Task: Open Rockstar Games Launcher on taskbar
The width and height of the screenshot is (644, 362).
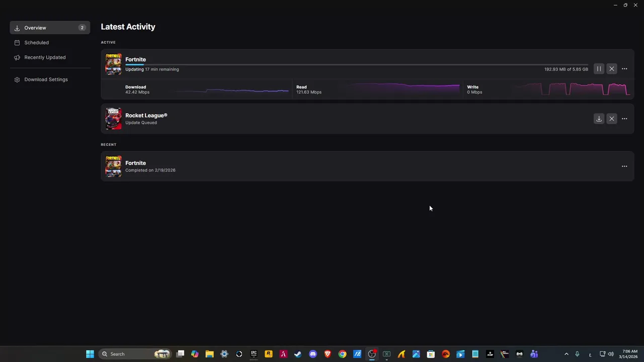Action: tap(269, 354)
